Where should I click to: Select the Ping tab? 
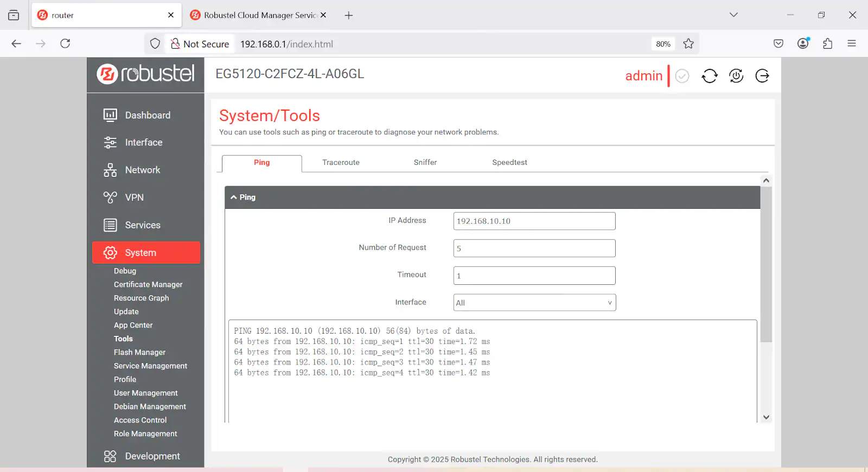262,163
